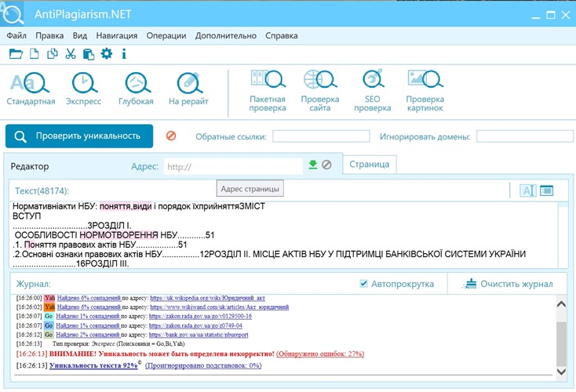Click the scissors cut icon
Viewport: 576px width, 392px height.
[x=70, y=54]
